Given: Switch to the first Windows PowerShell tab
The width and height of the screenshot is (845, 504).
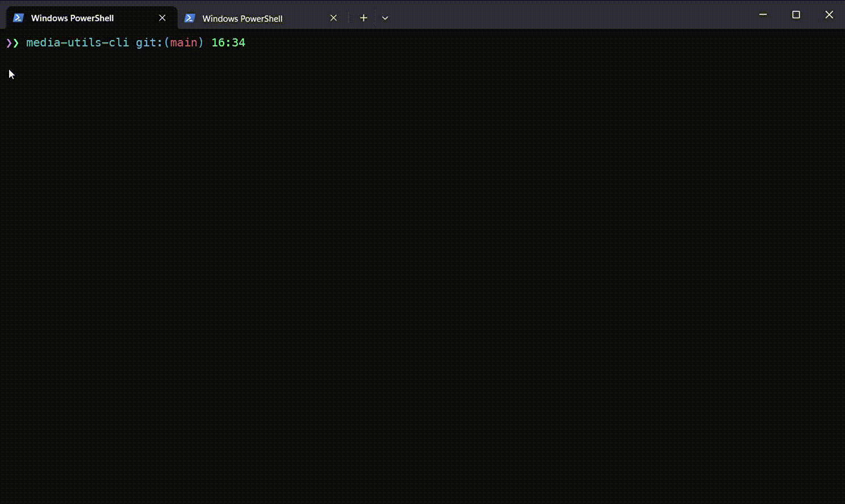Looking at the screenshot, I should tap(91, 18).
